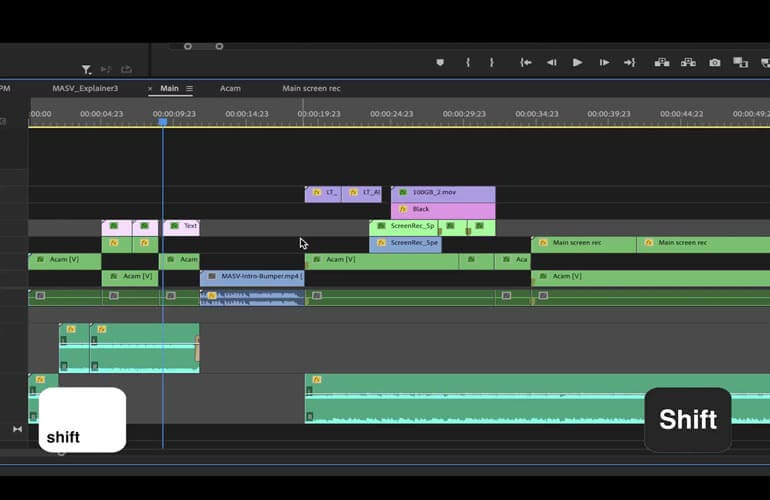Click the Mark In brace icon
770x500 pixels.
coord(468,62)
